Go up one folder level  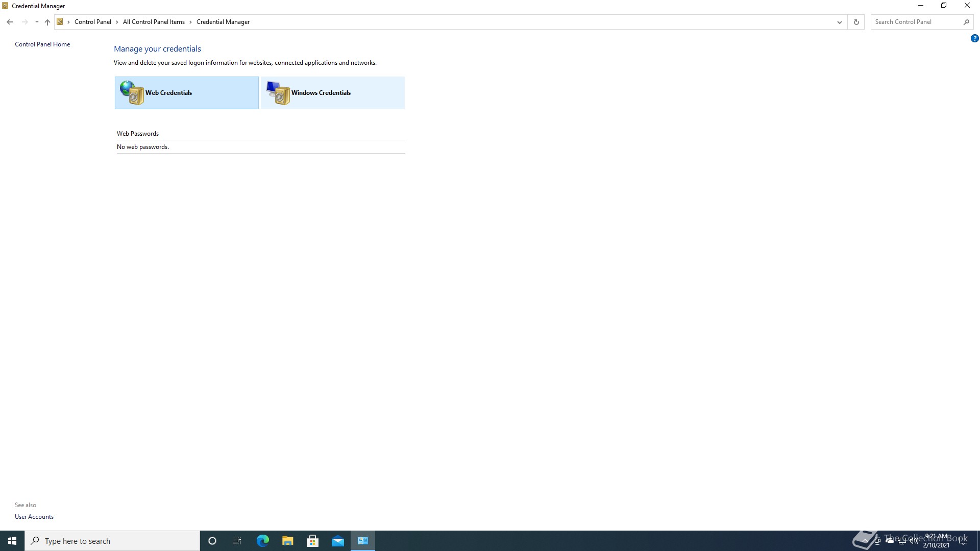(47, 22)
